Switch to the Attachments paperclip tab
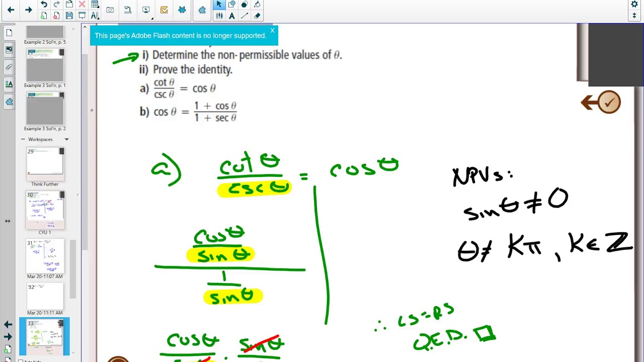Image resolution: width=644 pixels, height=362 pixels. (x=9, y=67)
